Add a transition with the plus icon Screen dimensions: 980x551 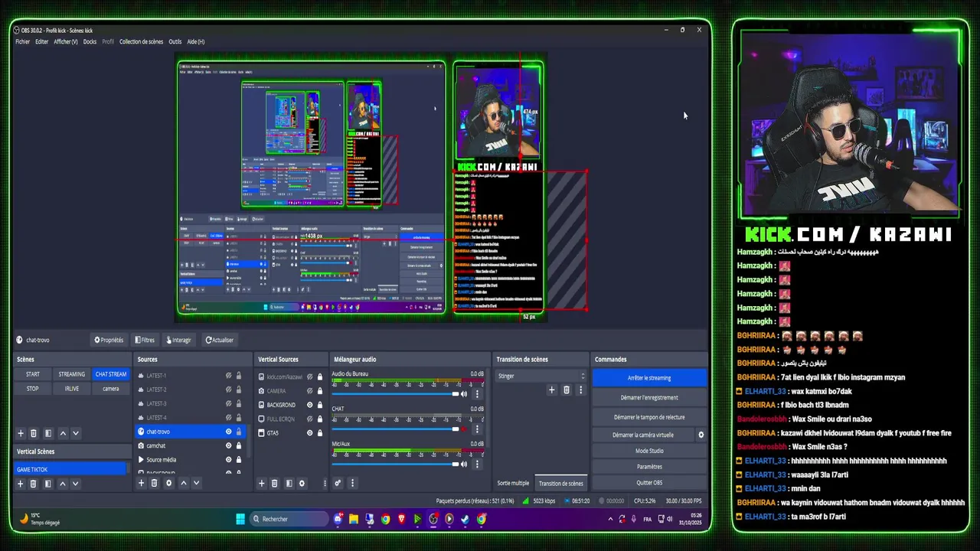pos(551,390)
